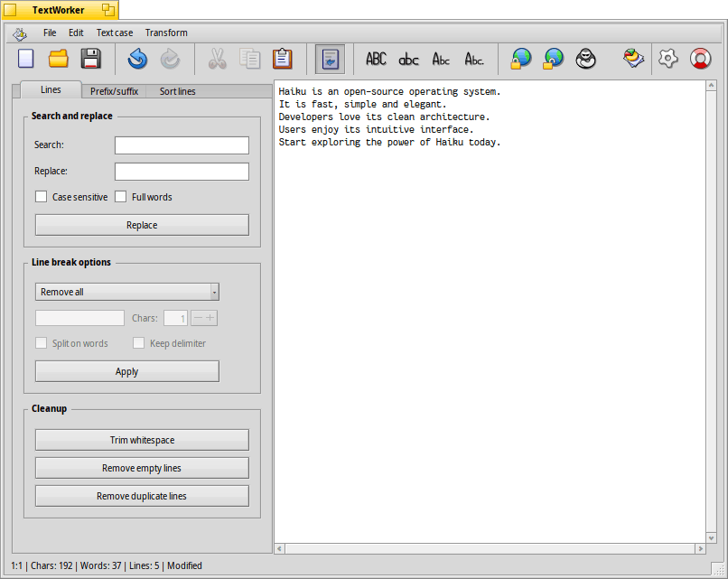Click the "Chars: 192" status bar entry
The width and height of the screenshot is (728, 579).
click(x=51, y=565)
